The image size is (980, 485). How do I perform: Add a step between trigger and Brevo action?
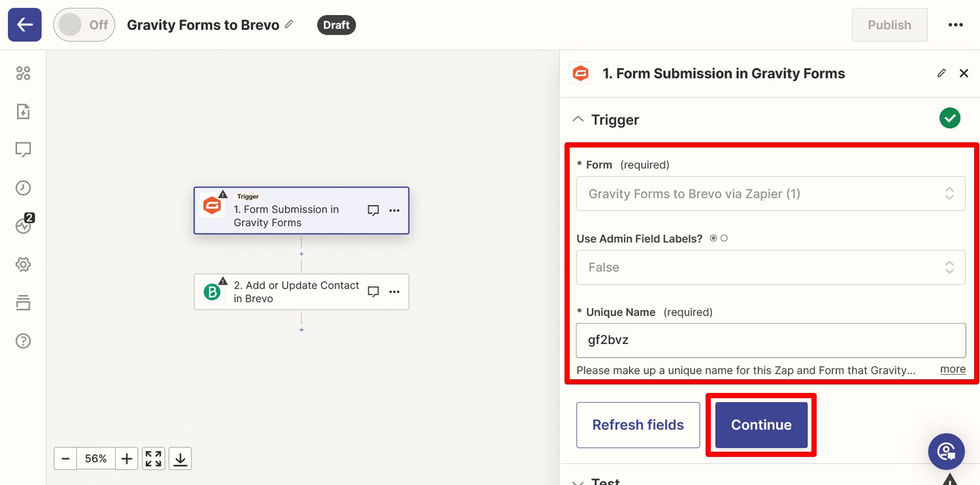coord(301,254)
